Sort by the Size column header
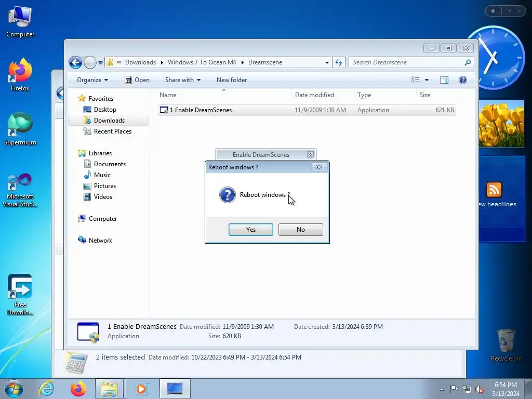 437,95
